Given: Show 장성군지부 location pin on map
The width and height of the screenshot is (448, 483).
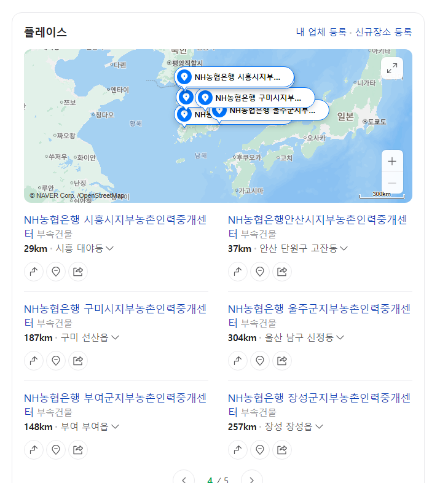Looking at the screenshot, I should pos(260,450).
